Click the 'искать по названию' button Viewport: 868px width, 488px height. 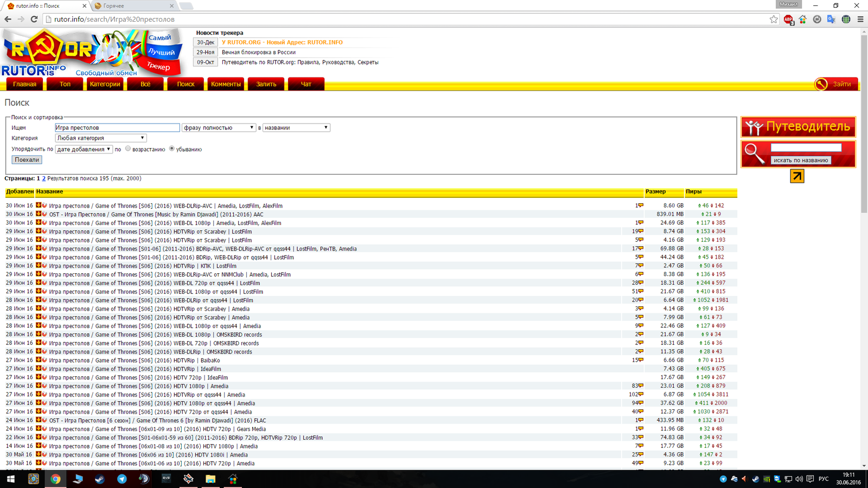coord(801,160)
